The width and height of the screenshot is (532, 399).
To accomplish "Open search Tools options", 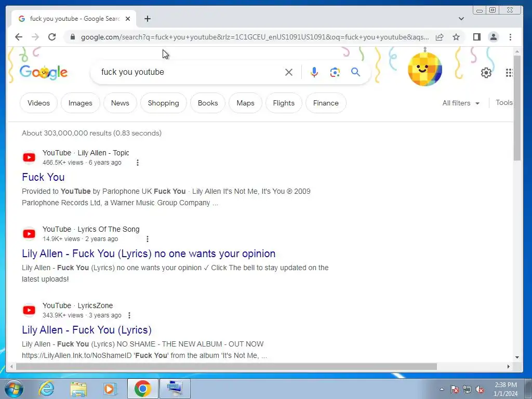I will point(504,102).
